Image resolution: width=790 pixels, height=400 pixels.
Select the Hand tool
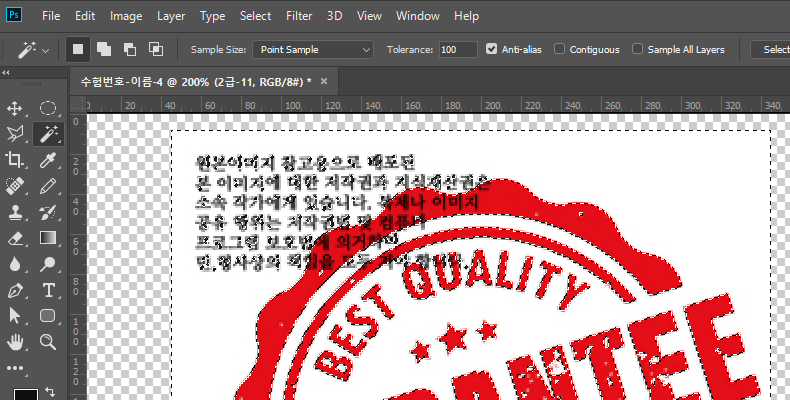pos(15,342)
